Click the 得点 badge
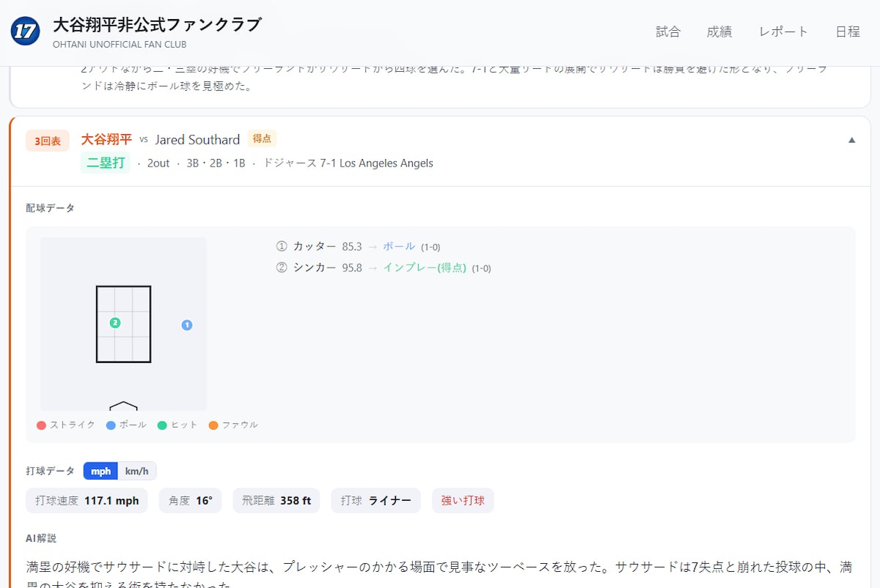 [x=262, y=139]
